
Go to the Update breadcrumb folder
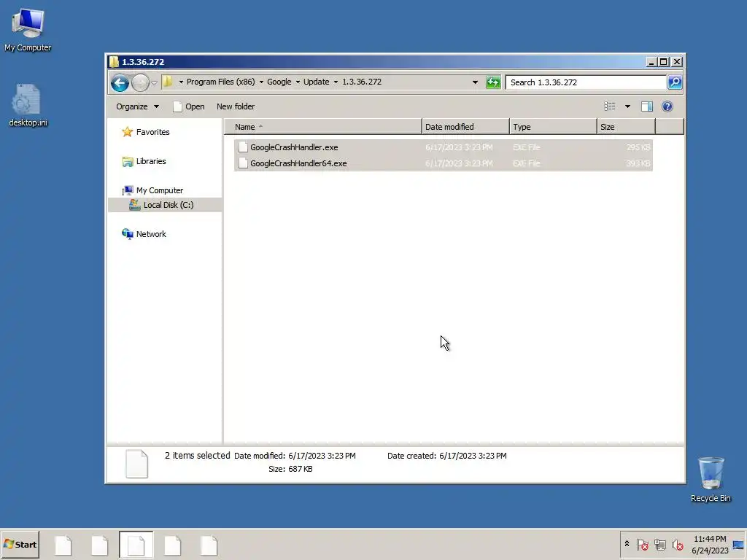coord(317,82)
